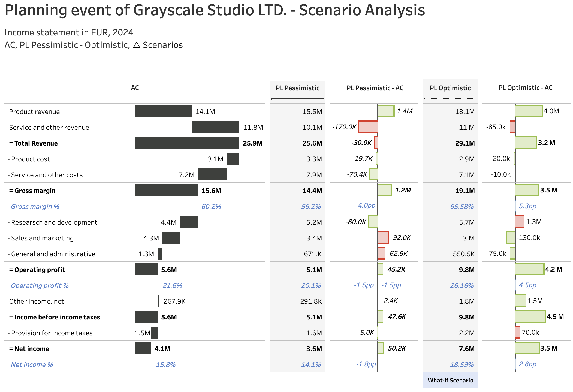Click the green 1.4M pessimistic variance bar
Screen dimensions: 573x392
tap(386, 111)
